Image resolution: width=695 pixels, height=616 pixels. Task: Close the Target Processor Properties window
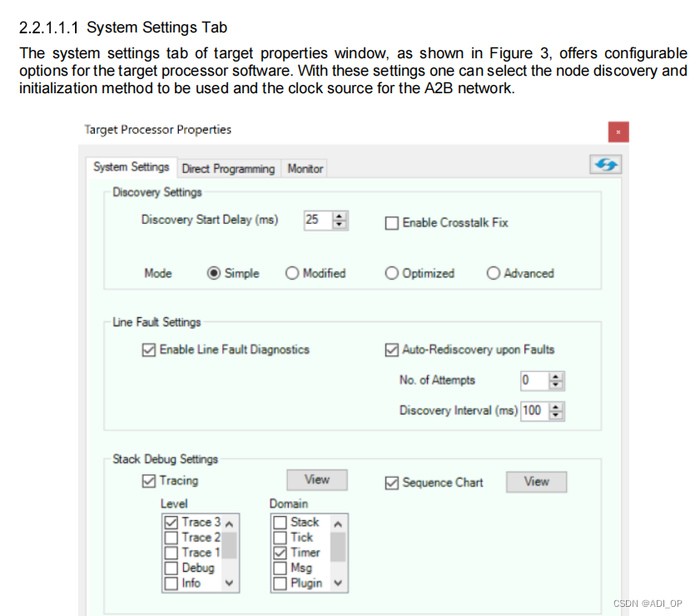pyautogui.click(x=618, y=132)
